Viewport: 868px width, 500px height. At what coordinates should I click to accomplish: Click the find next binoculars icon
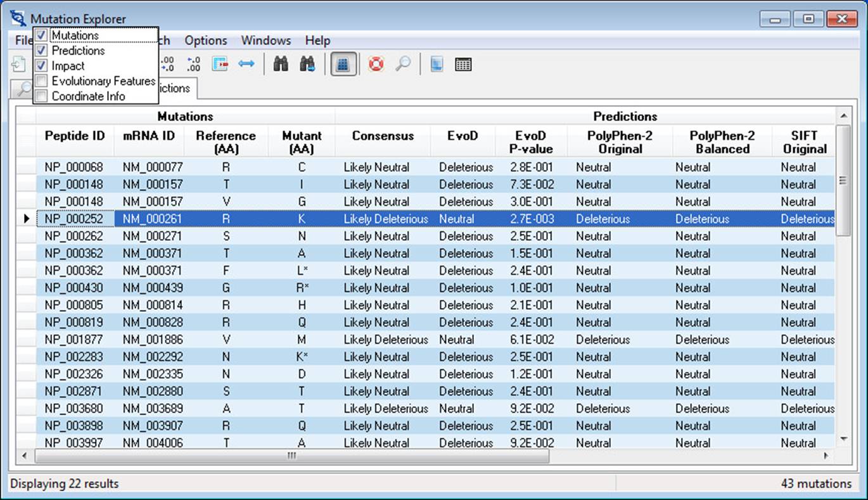tap(307, 65)
